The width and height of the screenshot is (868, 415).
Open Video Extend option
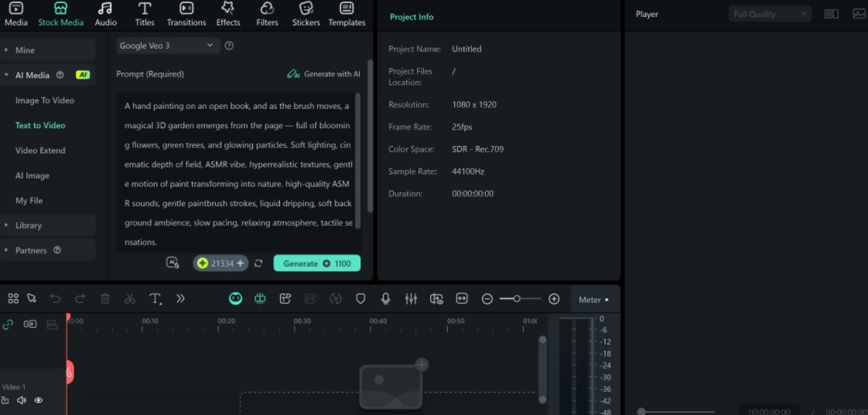pos(40,150)
